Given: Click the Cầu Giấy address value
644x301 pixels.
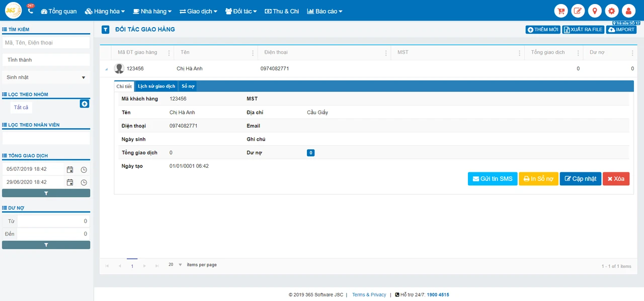Looking at the screenshot, I should 317,113.
